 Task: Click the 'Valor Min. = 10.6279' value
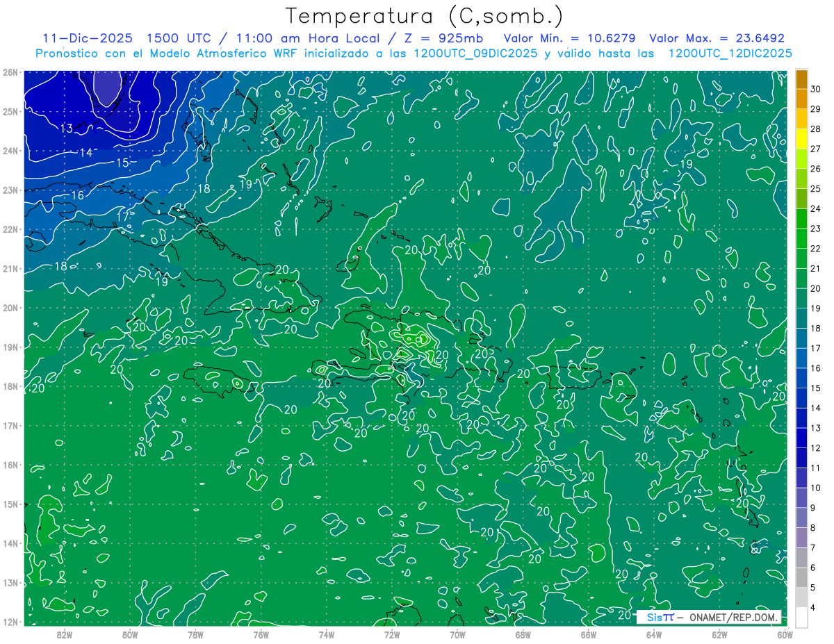point(571,38)
